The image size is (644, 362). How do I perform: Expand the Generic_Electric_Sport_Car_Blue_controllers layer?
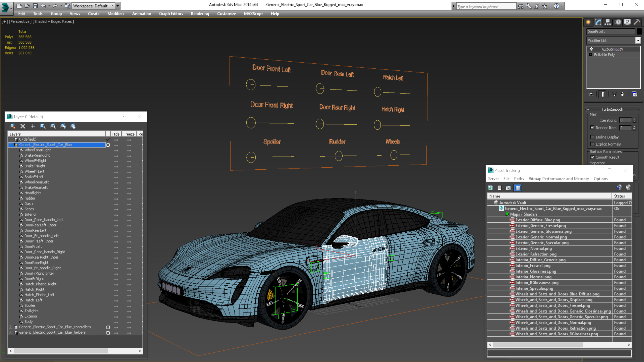[11, 327]
